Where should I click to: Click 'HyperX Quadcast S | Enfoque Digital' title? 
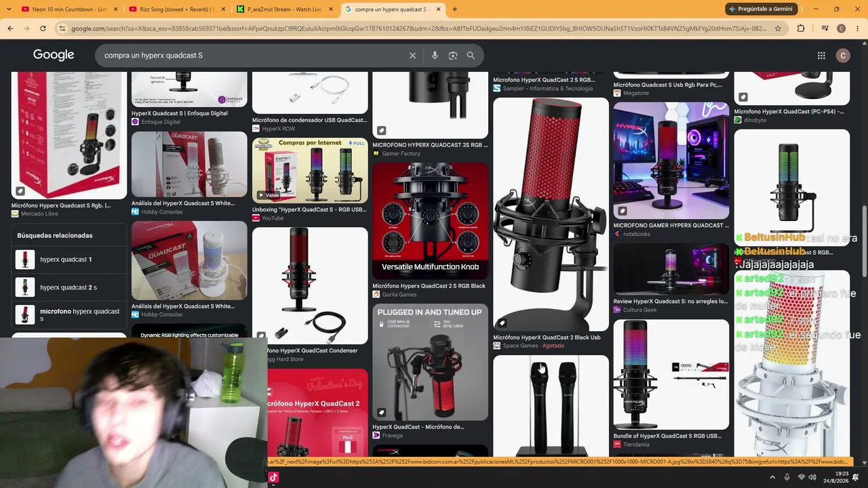[x=180, y=113]
